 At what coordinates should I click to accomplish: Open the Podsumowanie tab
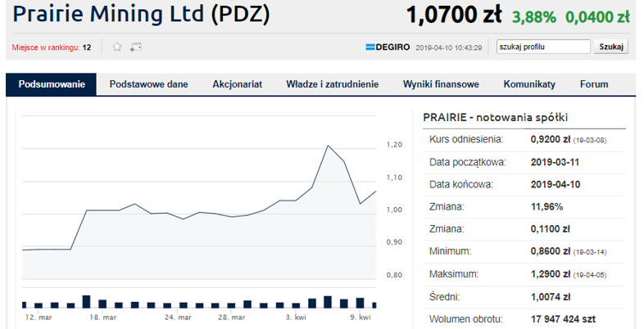coord(52,84)
